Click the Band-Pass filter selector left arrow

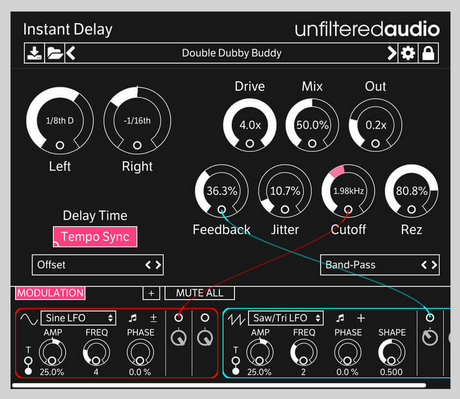click(424, 265)
